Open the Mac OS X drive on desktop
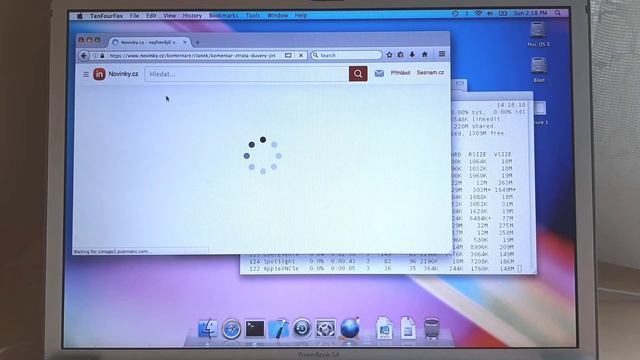The image size is (640, 360). pos(538,34)
